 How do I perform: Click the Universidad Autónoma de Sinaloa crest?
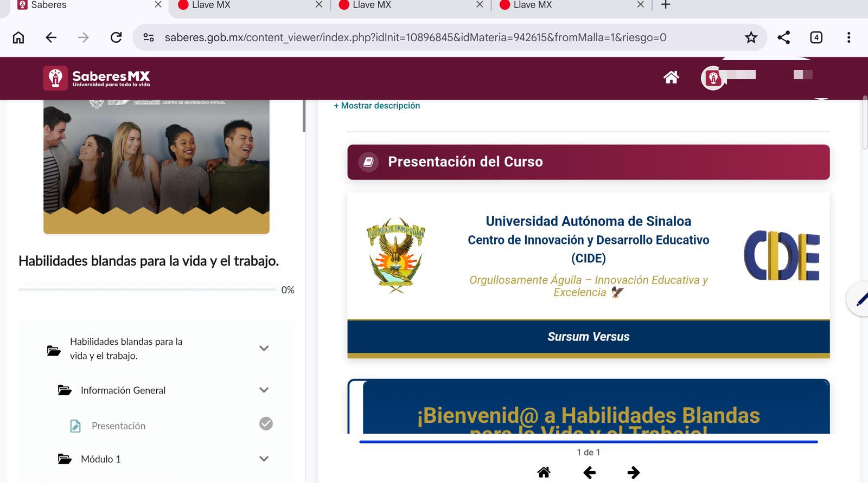tap(396, 255)
